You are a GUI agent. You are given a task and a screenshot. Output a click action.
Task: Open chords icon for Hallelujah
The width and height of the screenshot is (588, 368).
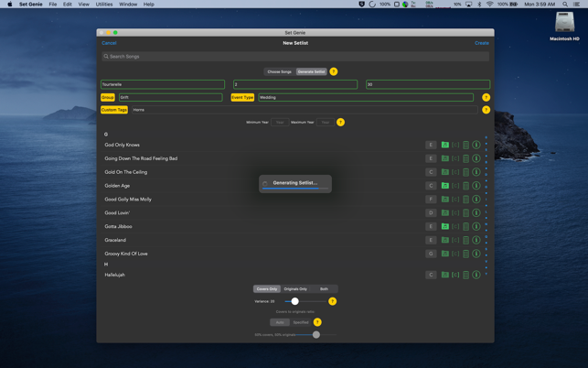pos(455,275)
